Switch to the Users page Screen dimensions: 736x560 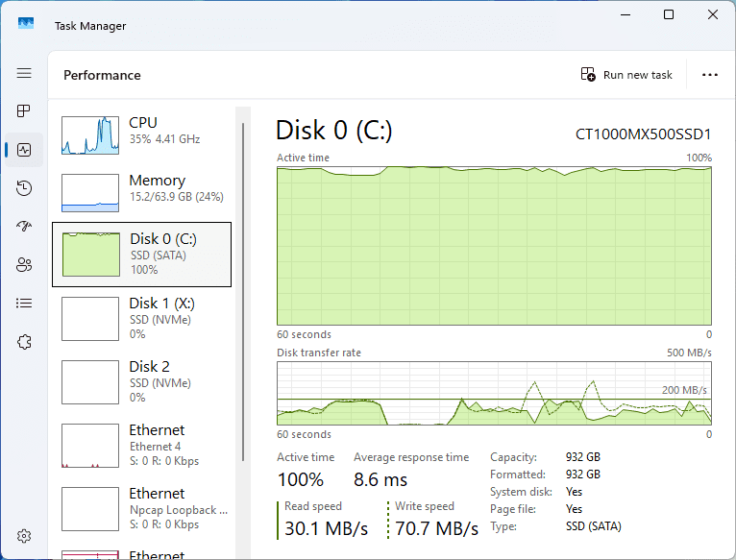click(24, 265)
